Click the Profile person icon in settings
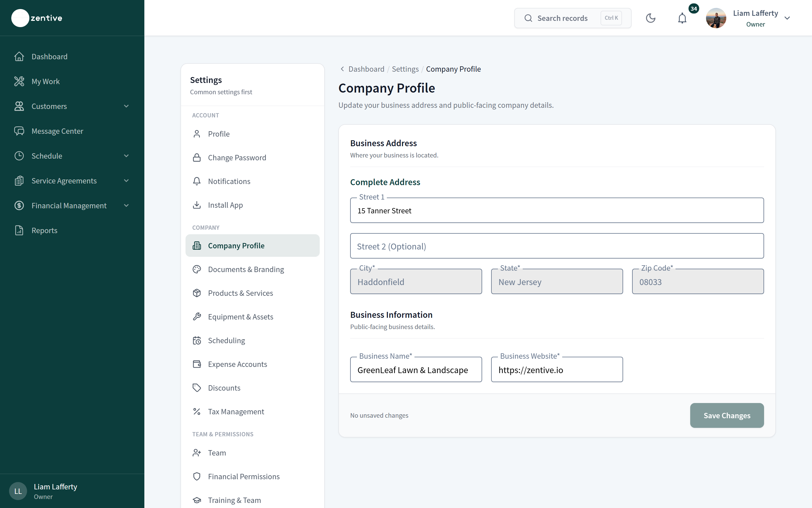 (197, 134)
